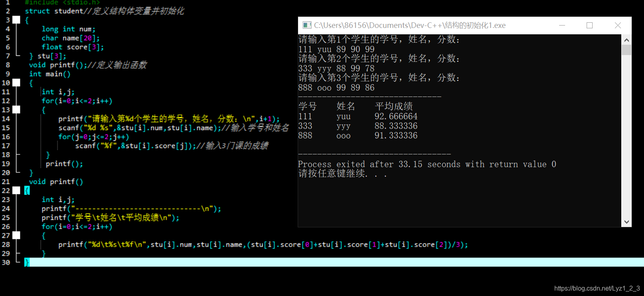The height and width of the screenshot is (296, 644).
Task: Click the printf header line with 学号\t姓名
Action: [110, 217]
